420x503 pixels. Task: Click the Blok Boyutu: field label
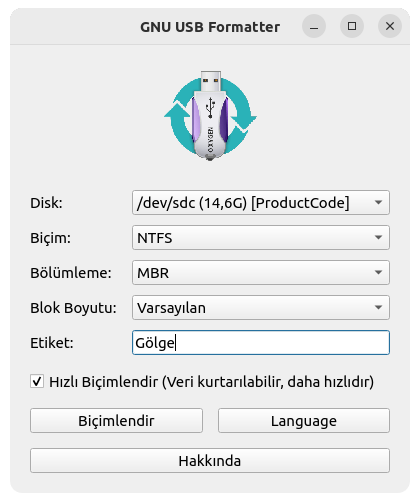point(73,308)
